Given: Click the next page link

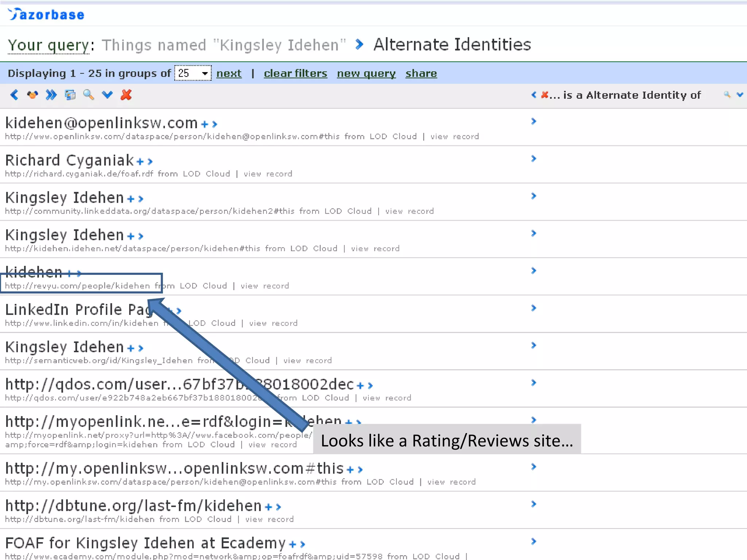Looking at the screenshot, I should [x=229, y=73].
